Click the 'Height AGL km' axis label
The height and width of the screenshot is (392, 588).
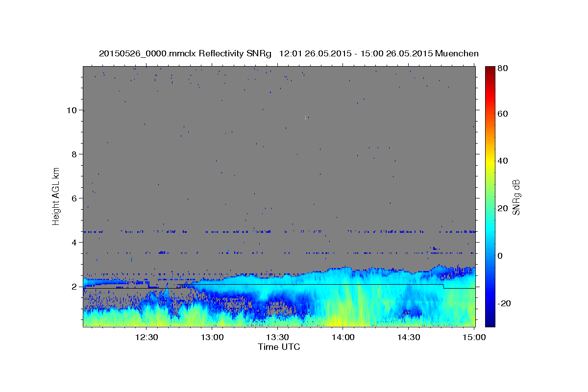point(56,196)
